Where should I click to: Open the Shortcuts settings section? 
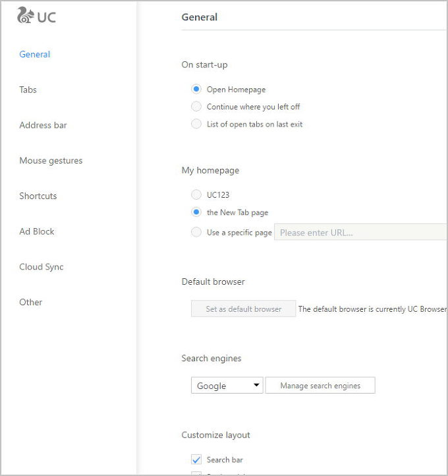(38, 196)
